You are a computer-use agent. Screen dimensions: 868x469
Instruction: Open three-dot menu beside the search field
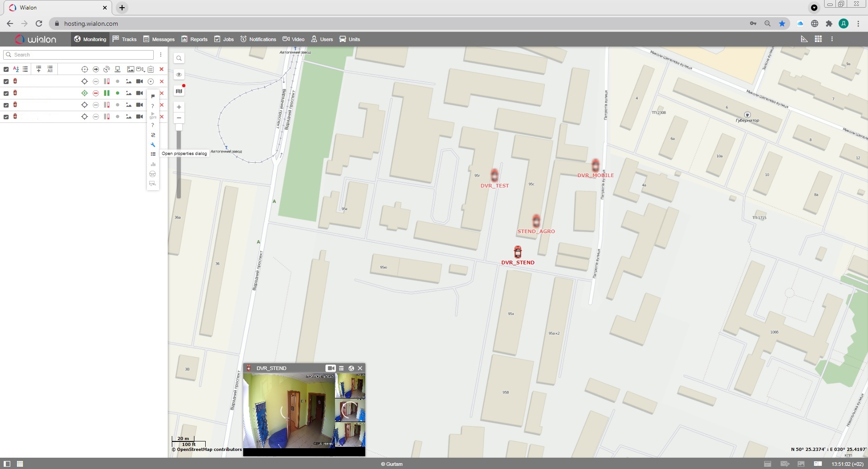(x=160, y=55)
